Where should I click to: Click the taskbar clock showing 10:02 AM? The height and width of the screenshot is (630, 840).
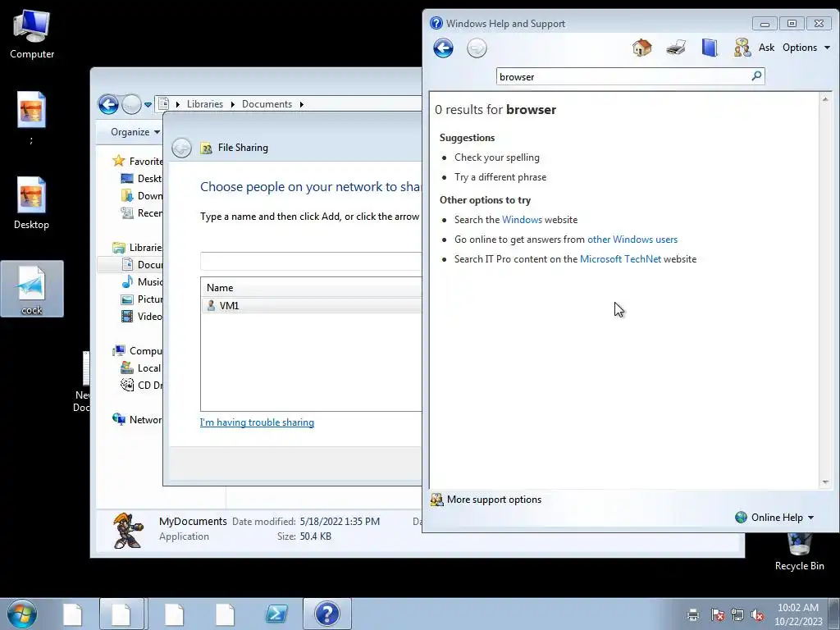pyautogui.click(x=798, y=614)
